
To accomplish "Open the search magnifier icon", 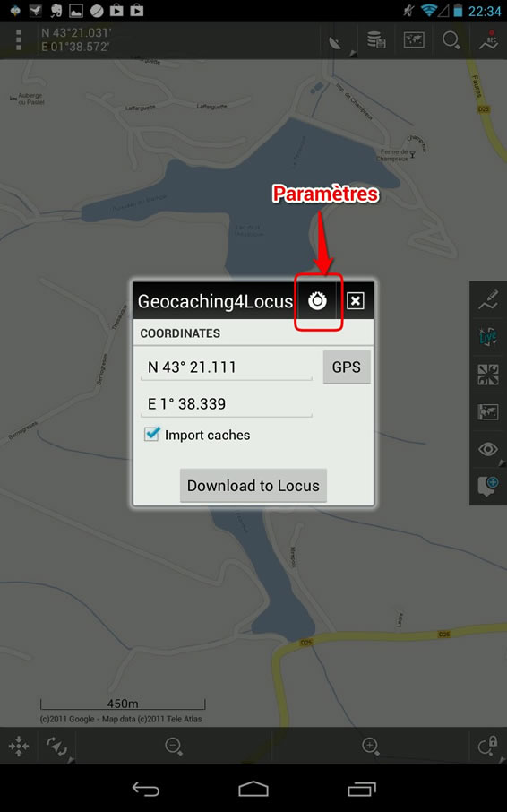I will pos(451,39).
